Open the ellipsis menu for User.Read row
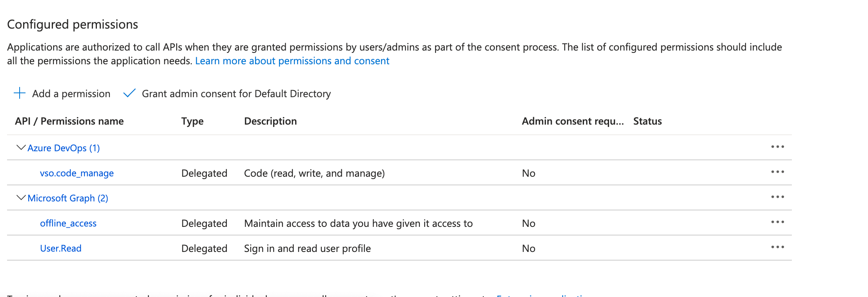The image size is (868, 297). 777,247
